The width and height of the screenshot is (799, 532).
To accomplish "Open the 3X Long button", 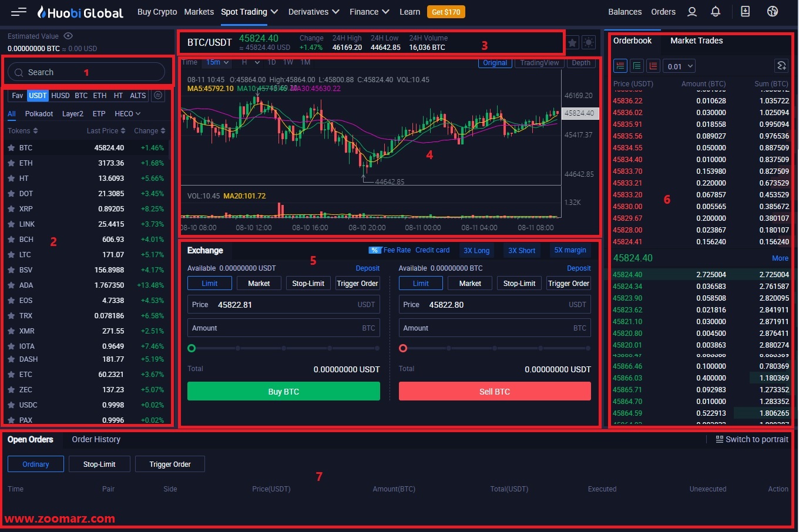I will [x=476, y=251].
